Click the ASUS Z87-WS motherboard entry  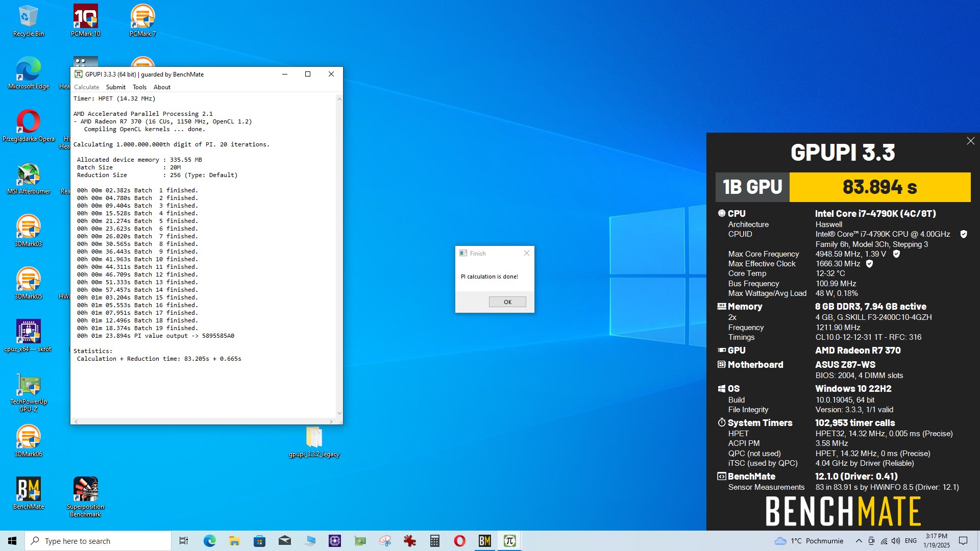(845, 365)
